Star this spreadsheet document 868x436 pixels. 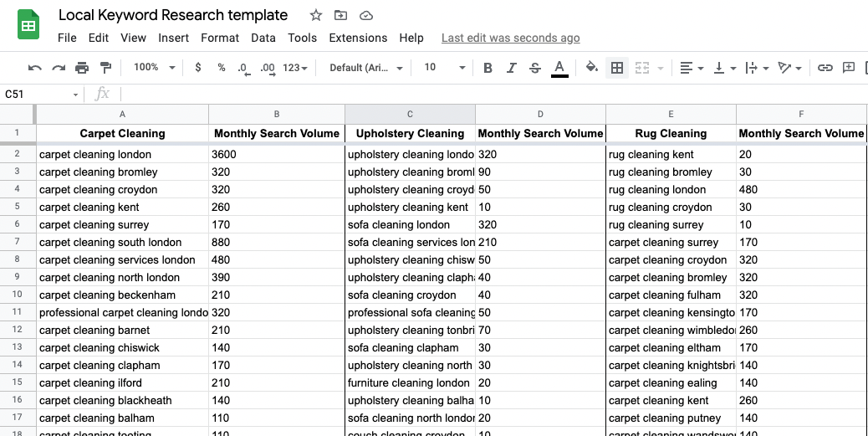click(x=316, y=15)
